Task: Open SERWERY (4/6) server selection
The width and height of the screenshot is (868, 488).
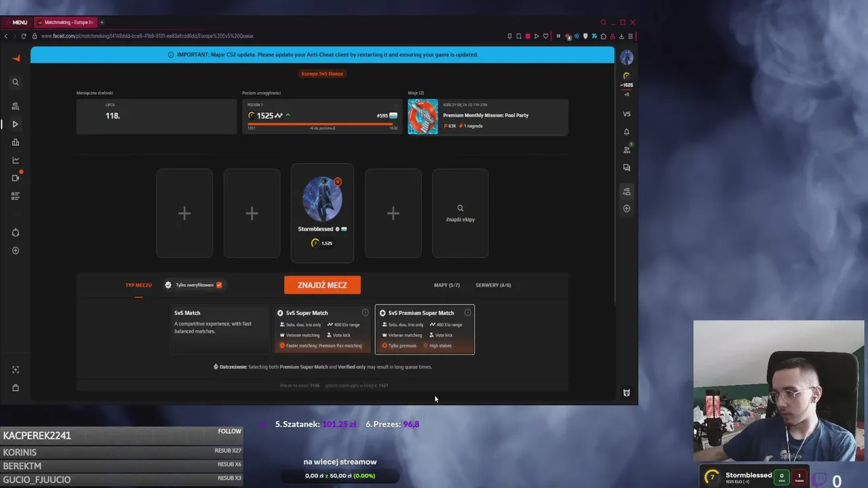Action: pyautogui.click(x=493, y=285)
